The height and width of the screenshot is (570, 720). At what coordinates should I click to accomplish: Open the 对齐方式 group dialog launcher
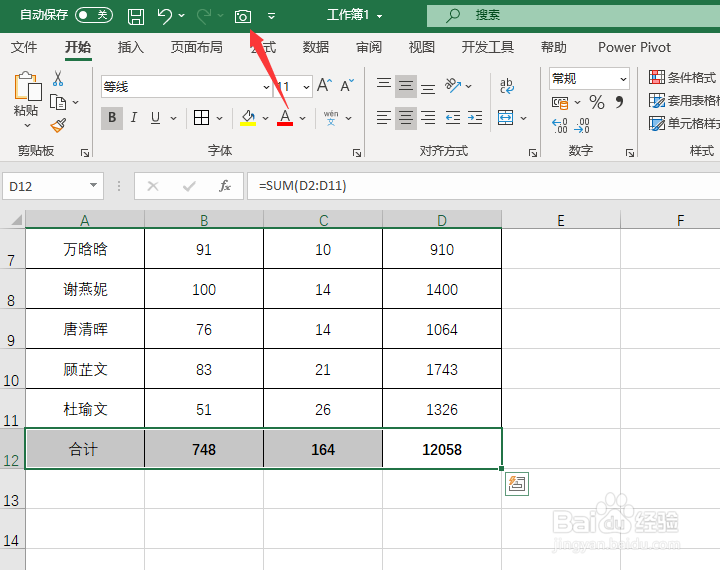click(533, 153)
